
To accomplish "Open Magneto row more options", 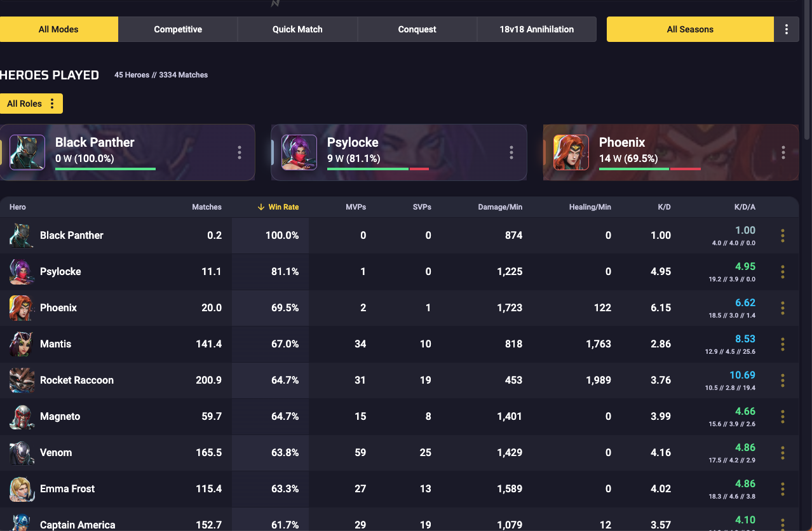I will 783,417.
